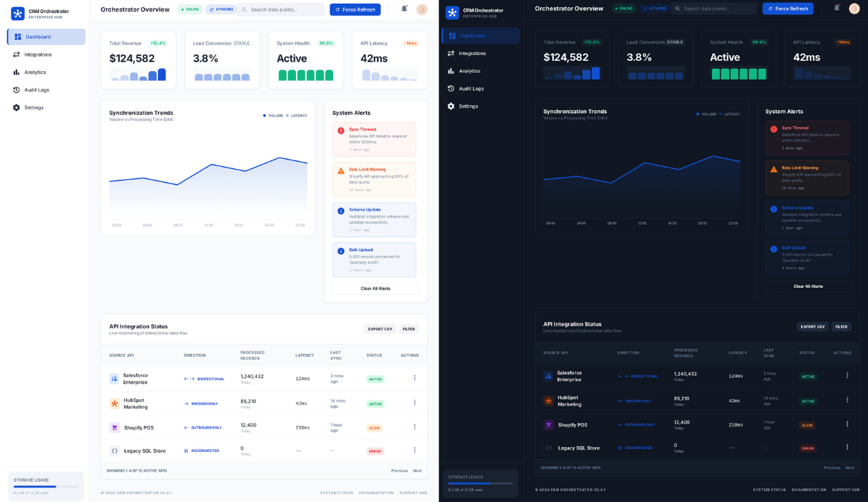Click the CRM Orchestrator logo in the dark sidebar

click(x=452, y=12)
